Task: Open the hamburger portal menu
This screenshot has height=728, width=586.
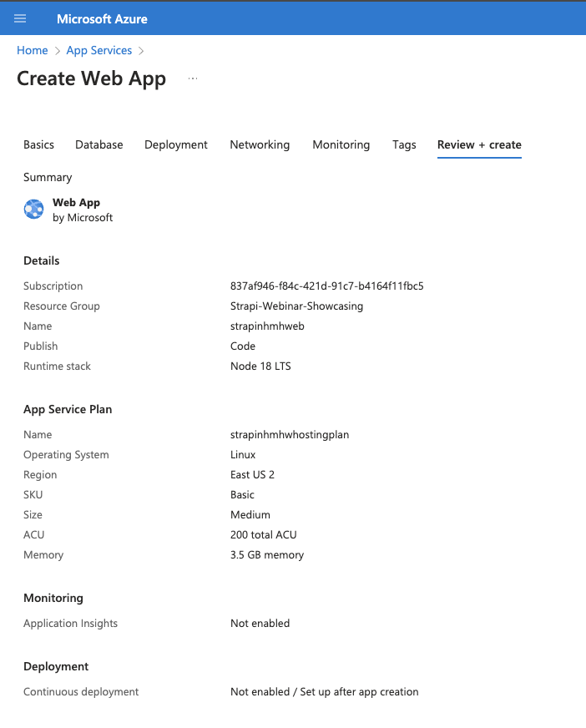Action: pos(20,18)
